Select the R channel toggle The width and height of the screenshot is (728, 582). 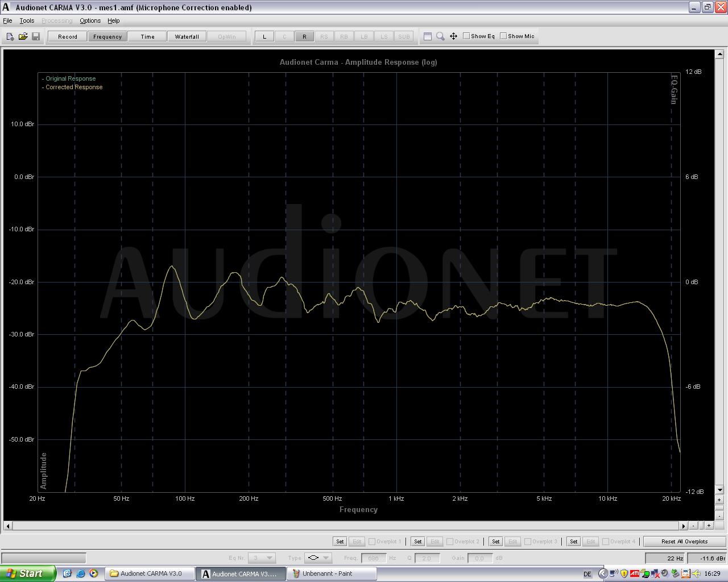(304, 36)
